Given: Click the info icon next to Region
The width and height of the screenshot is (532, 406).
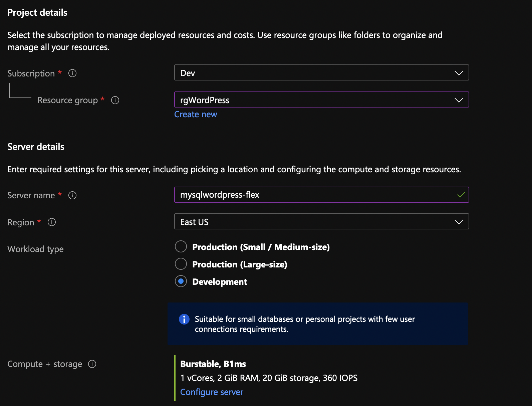Looking at the screenshot, I should coord(52,222).
